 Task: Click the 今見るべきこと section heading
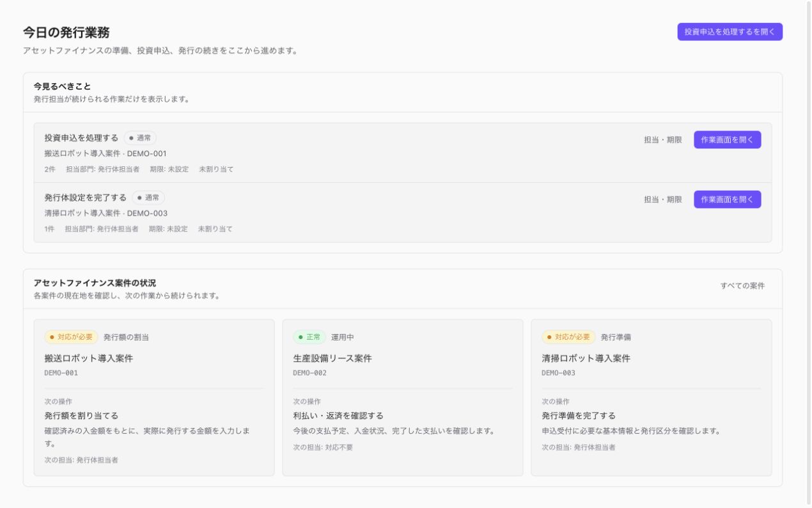[x=62, y=86]
